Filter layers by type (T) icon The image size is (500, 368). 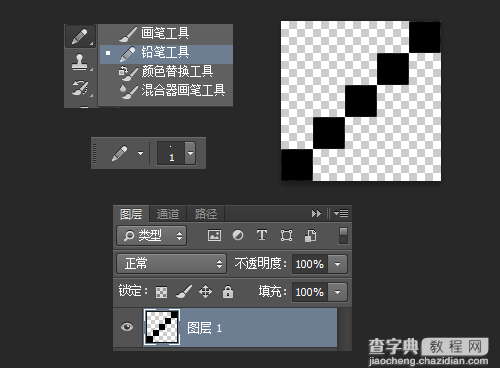point(262,236)
